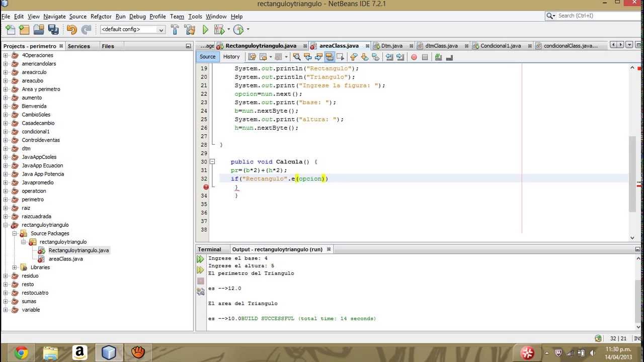Expand the variable project node
Image resolution: width=644 pixels, height=362 pixels.
tap(6, 310)
